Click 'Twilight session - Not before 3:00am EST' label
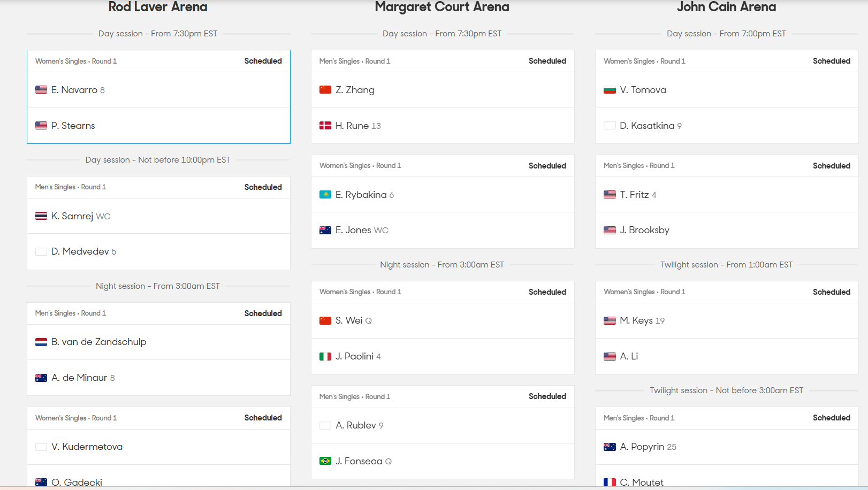868x490 pixels. (x=726, y=391)
